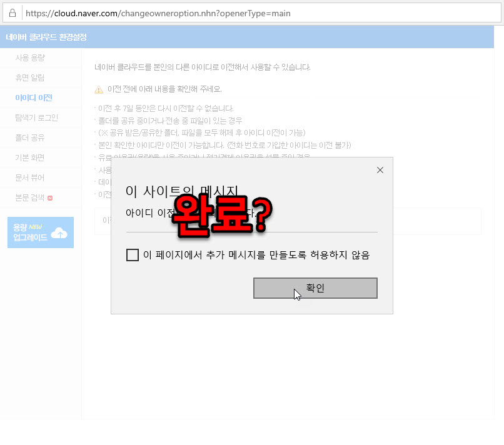Viewport: 504px width, 445px height.
Task: Open 본문 검색 menu item
Action: click(x=30, y=197)
